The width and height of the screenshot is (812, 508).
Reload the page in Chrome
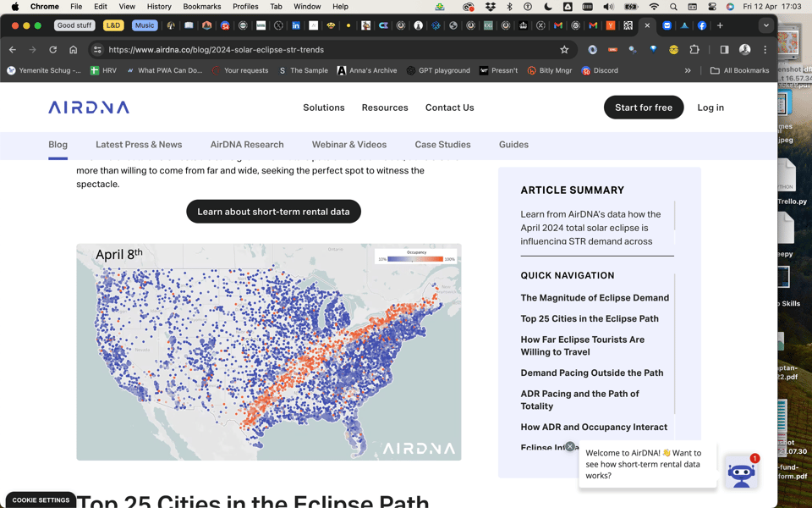coord(52,50)
